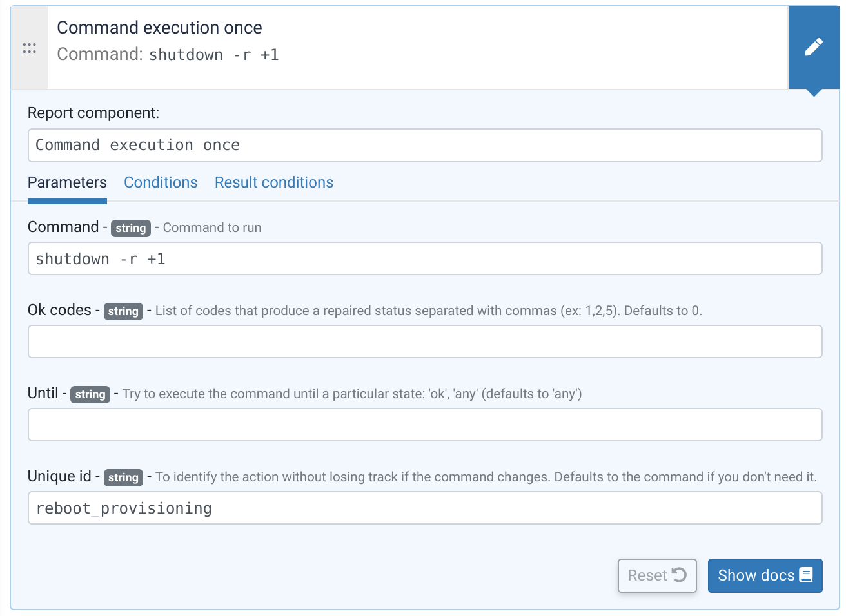Focus the empty Until input field
This screenshot has height=616, width=846.
tap(424, 425)
